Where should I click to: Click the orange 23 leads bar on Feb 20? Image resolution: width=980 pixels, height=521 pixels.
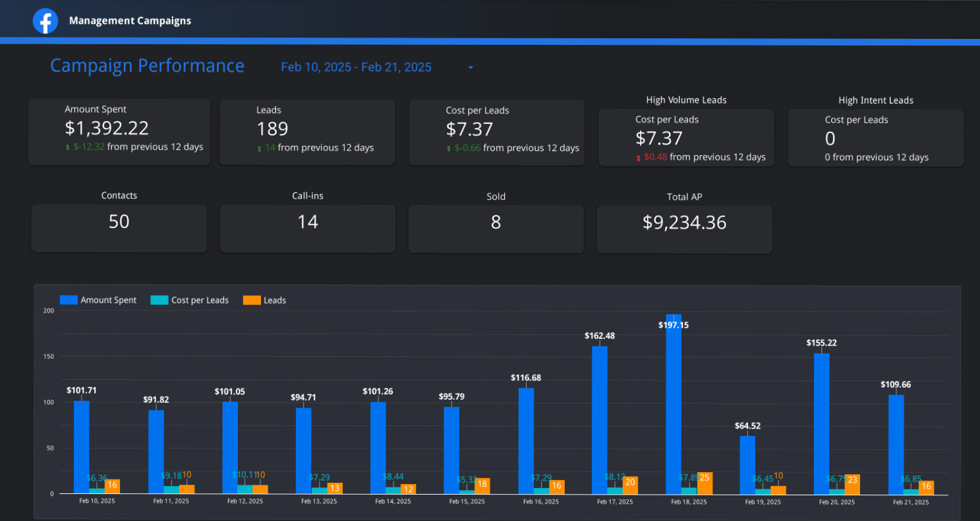click(852, 484)
